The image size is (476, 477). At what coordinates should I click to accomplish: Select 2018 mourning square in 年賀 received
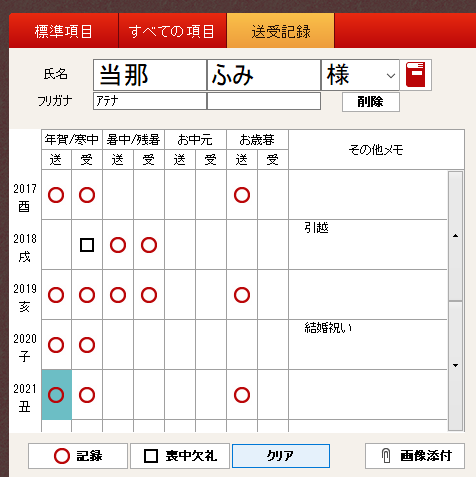point(87,245)
